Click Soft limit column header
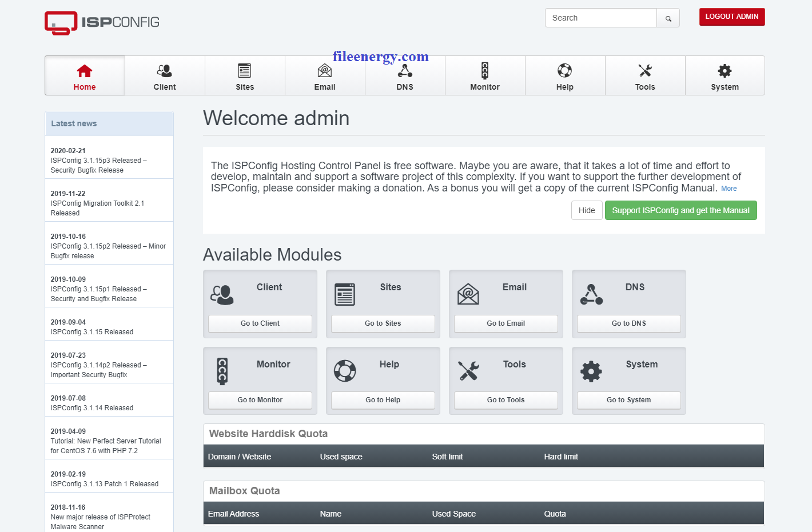The width and height of the screenshot is (812, 532). 447,457
